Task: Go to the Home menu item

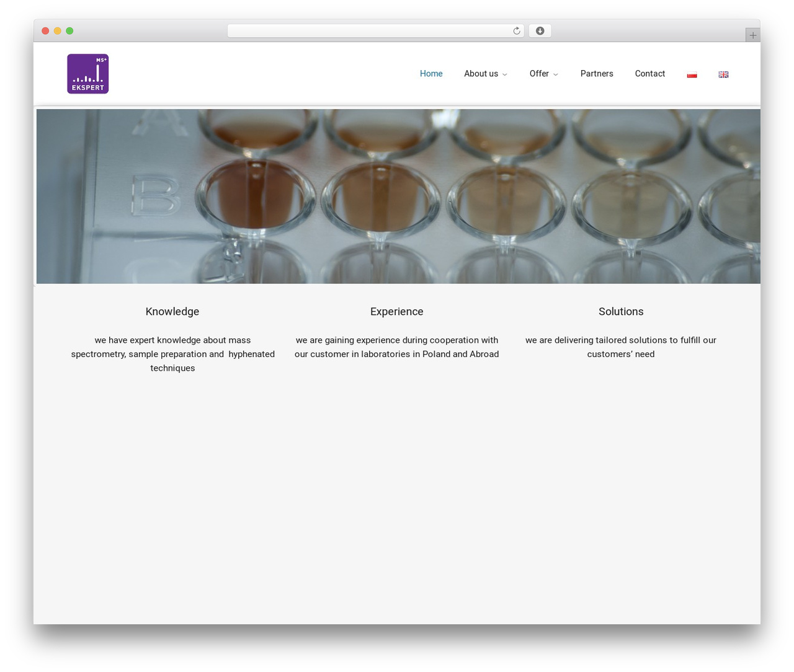Action: 431,74
